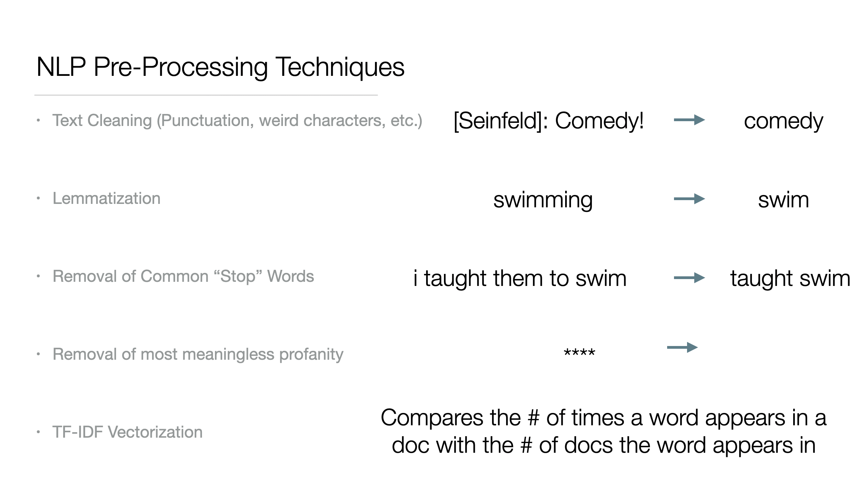Viewport: 868px width, 484px height.
Task: Click the 'swim' lemmatization result
Action: [784, 200]
